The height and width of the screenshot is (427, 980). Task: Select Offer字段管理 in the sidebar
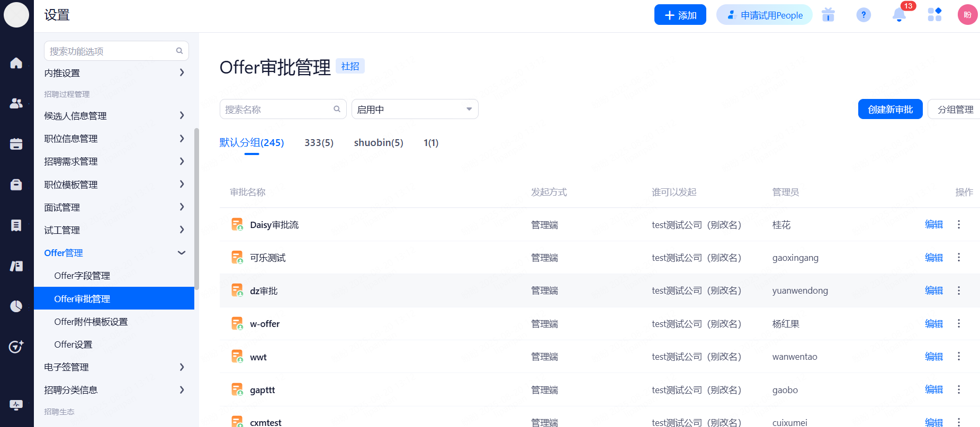[82, 276]
